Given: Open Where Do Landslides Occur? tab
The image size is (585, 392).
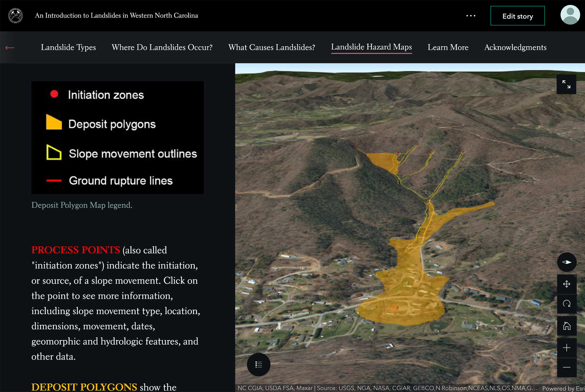Looking at the screenshot, I should 162,47.
